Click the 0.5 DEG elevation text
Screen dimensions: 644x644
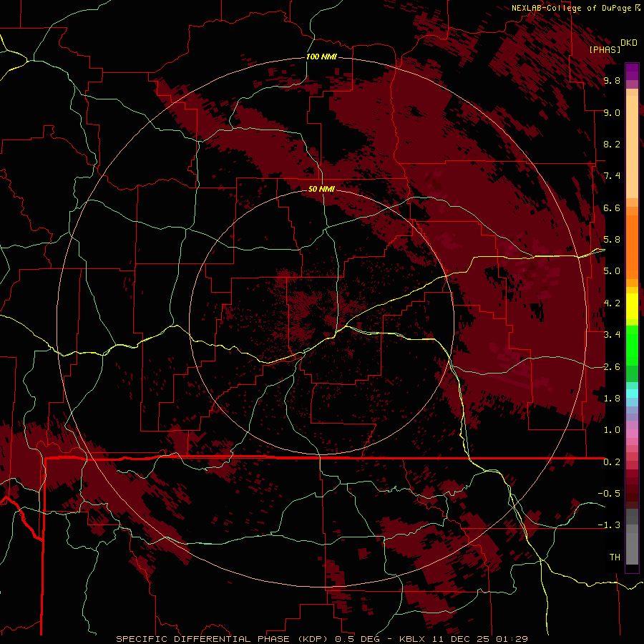pyautogui.click(x=356, y=639)
